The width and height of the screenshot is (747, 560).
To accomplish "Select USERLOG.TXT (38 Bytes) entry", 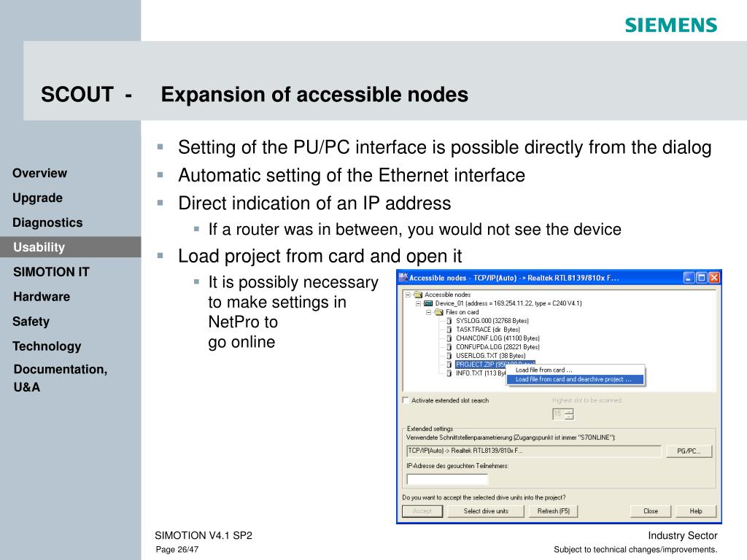I will [x=491, y=356].
